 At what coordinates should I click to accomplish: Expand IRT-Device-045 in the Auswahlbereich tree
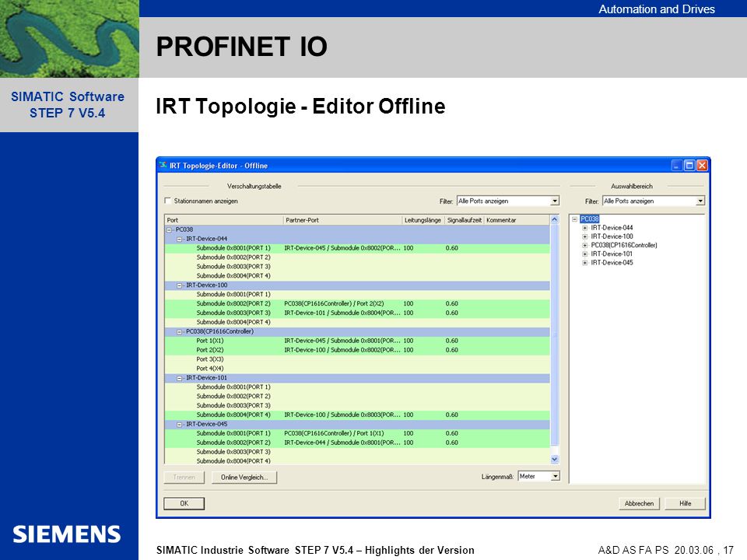tap(584, 263)
